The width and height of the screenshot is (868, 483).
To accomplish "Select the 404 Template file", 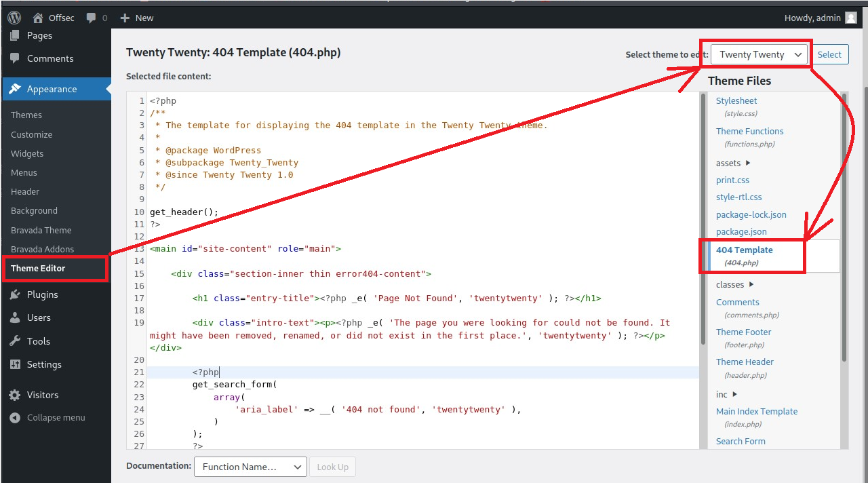I will [744, 250].
